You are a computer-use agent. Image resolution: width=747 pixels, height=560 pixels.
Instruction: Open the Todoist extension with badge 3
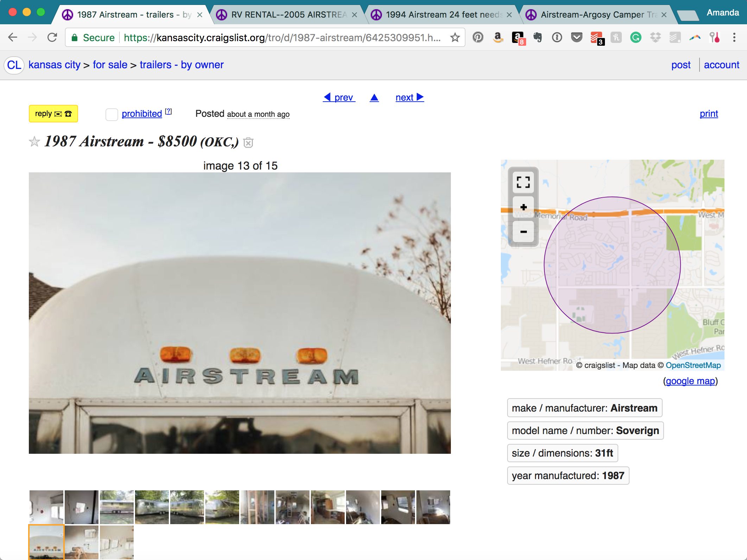click(597, 38)
